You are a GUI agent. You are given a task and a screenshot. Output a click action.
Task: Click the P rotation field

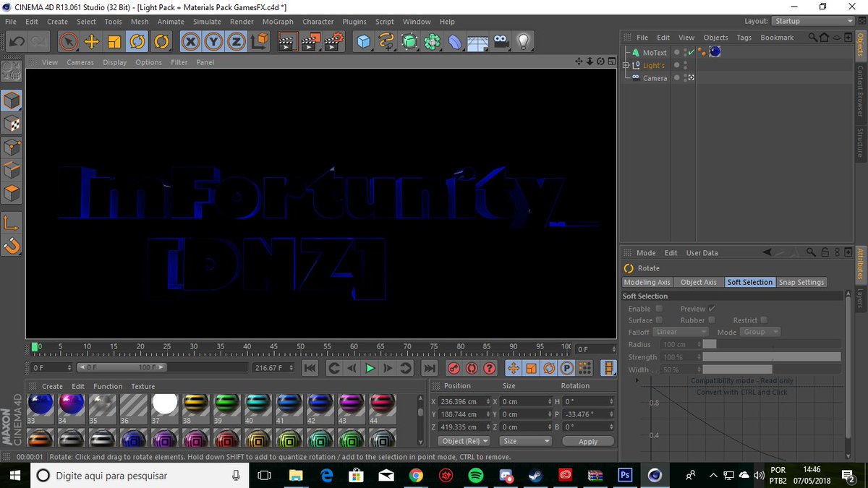tap(588, 414)
